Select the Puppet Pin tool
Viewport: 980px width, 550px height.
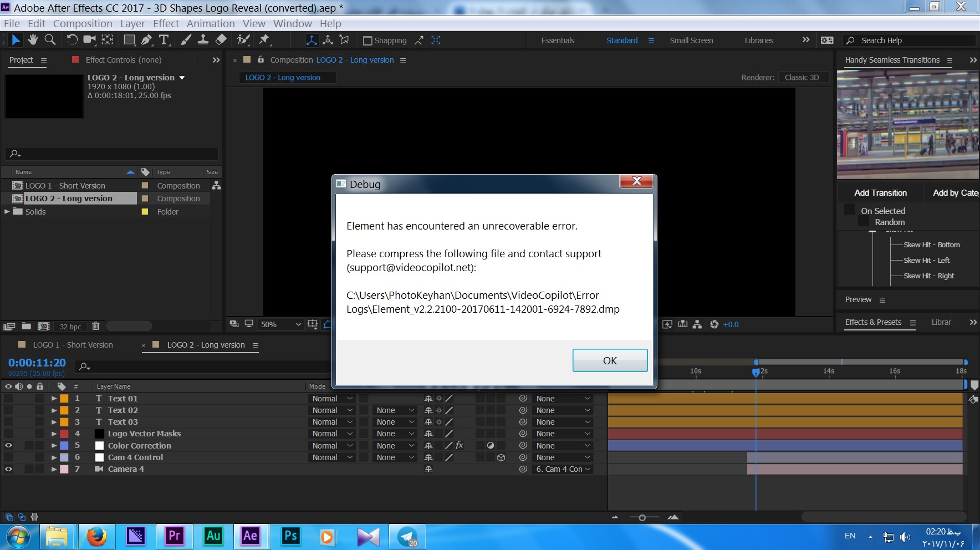pos(264,39)
